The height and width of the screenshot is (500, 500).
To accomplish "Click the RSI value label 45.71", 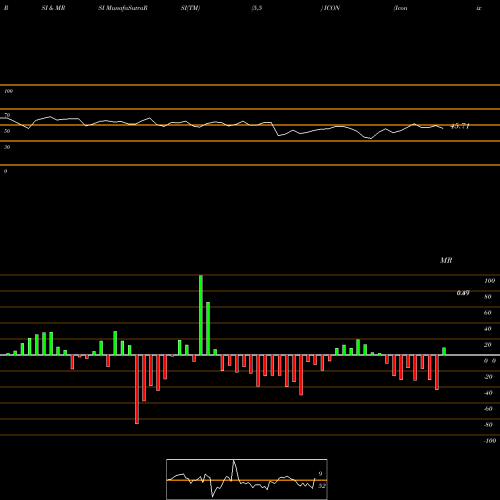I will point(460,126).
